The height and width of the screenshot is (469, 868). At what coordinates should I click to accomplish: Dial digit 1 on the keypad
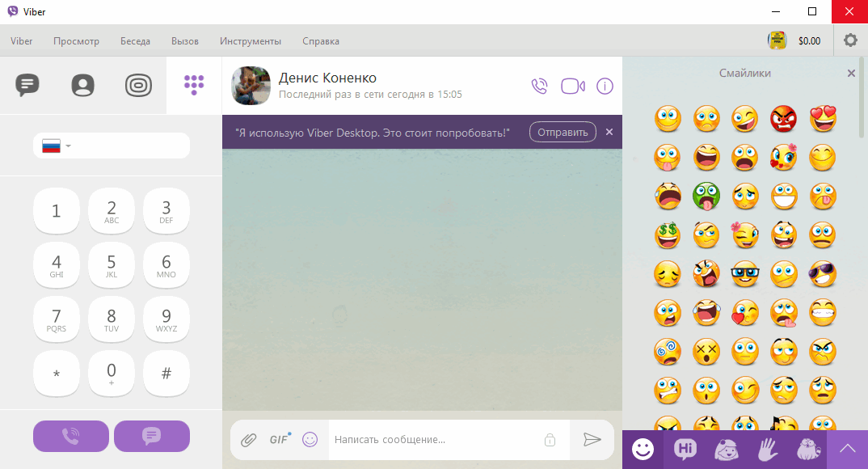point(56,211)
